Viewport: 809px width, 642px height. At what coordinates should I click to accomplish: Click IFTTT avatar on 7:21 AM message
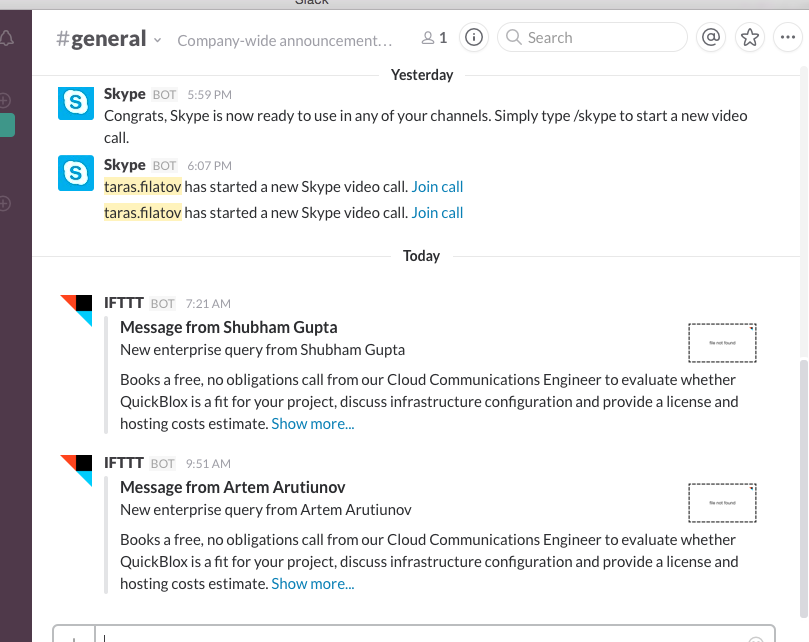(76, 310)
